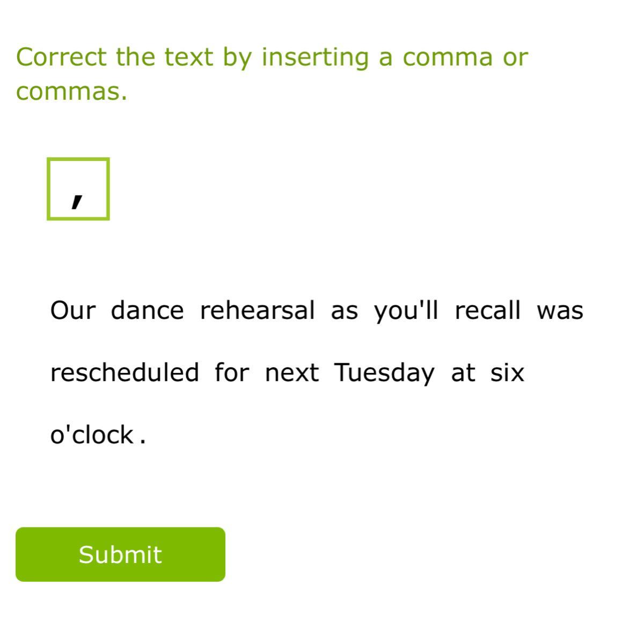Select the word "next"

292,372
